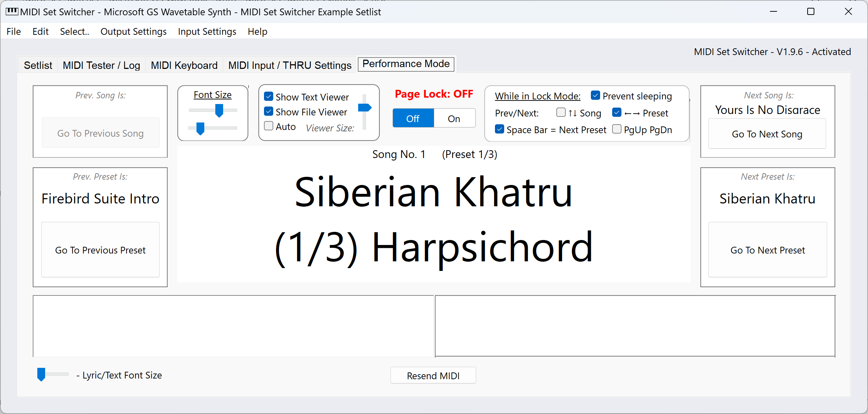
Task: Click the MIDI Set Switcher piano icon
Action: pyautogui.click(x=12, y=11)
